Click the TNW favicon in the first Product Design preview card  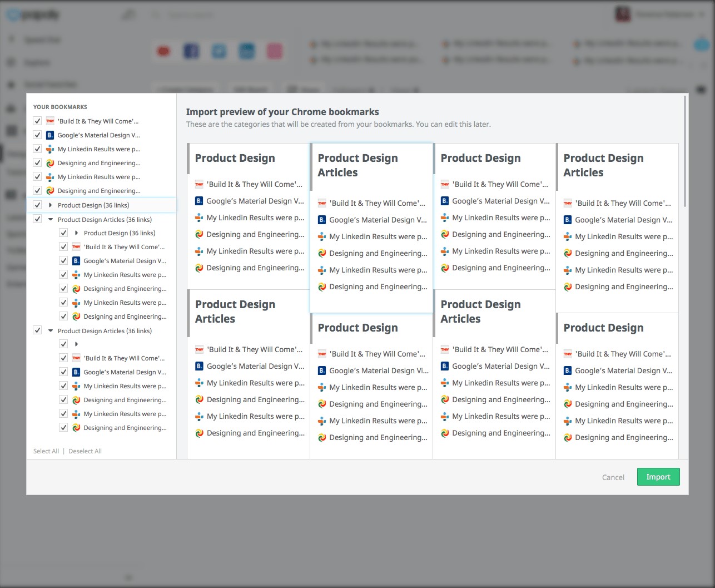point(199,184)
